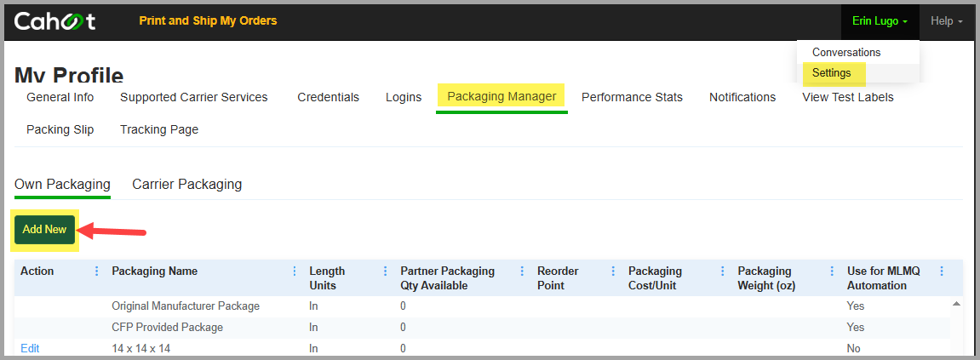Open Length Units column options menu

point(386,271)
